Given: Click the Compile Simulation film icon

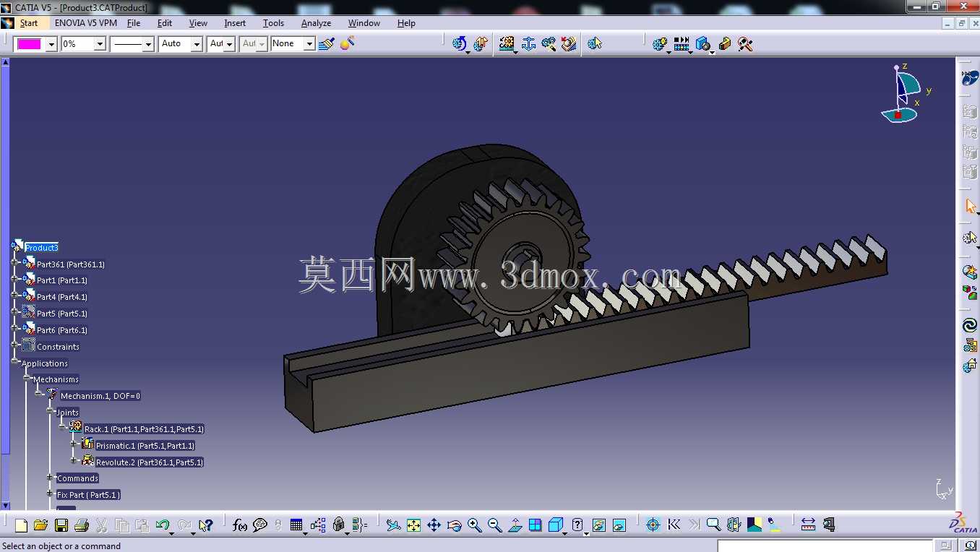Looking at the screenshot, I should coord(682,44).
